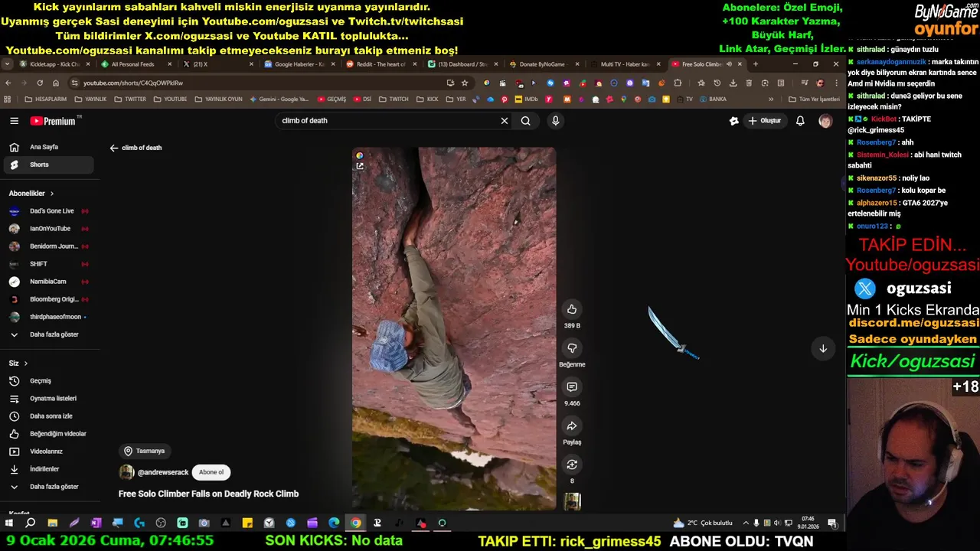Switch to Donate ByNoGame tab
Image resolution: width=980 pixels, height=551 pixels.
coord(544,64)
